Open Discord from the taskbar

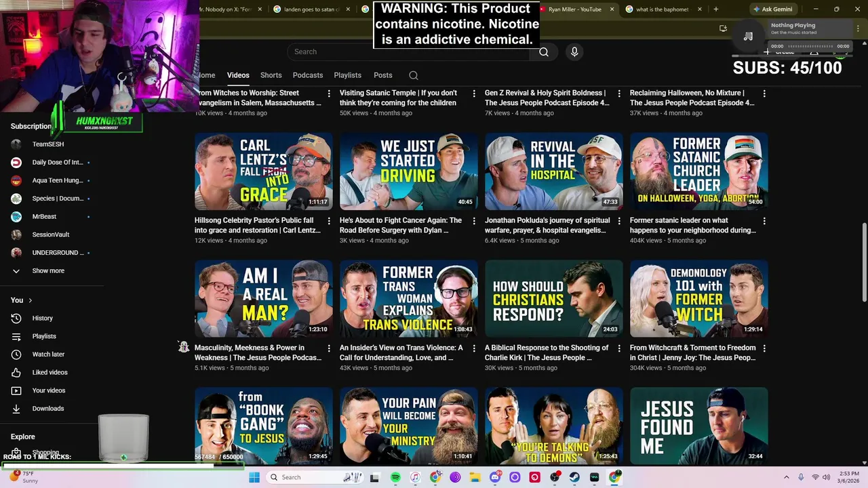(494, 477)
